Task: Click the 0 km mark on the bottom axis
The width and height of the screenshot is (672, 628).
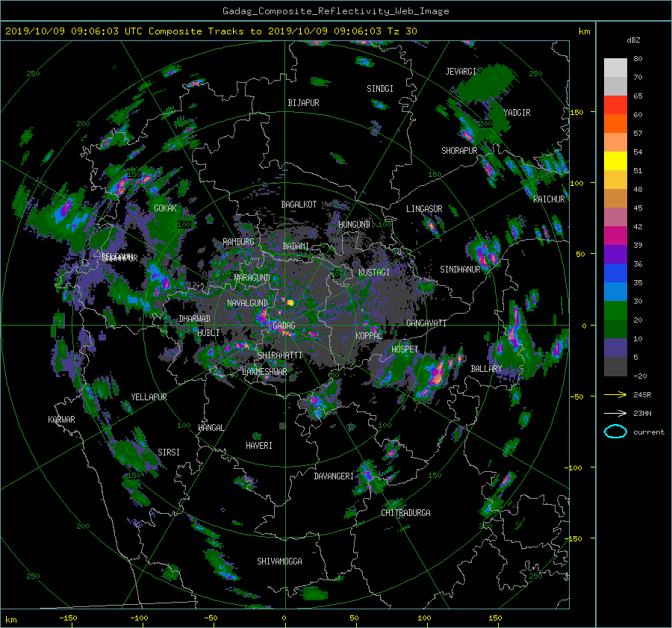Action: click(284, 618)
